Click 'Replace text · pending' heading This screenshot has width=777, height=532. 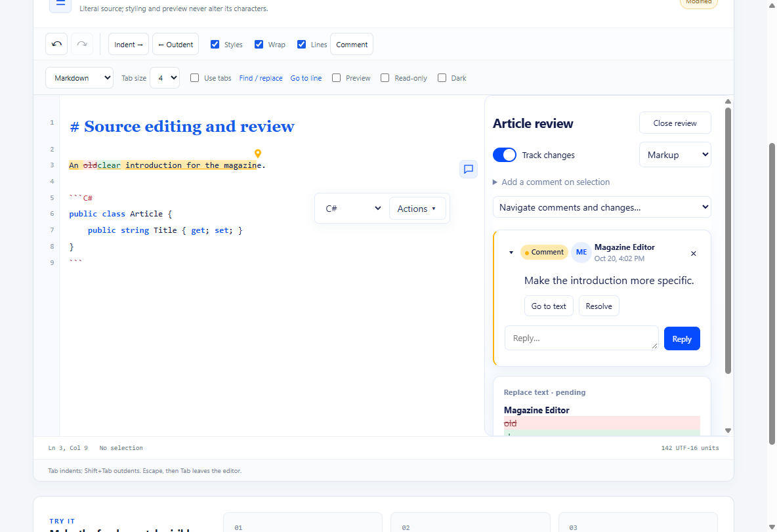tap(545, 392)
